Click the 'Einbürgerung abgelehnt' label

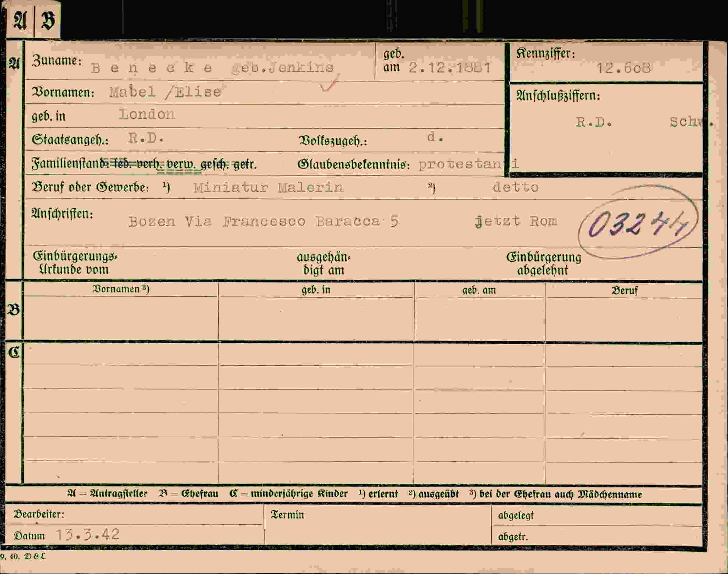544,264
